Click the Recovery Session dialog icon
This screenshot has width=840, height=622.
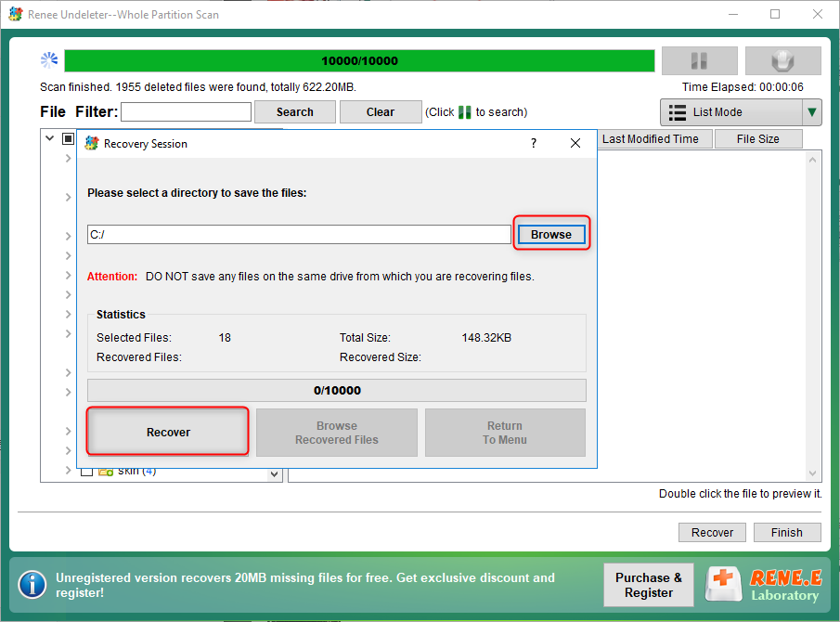(x=92, y=143)
